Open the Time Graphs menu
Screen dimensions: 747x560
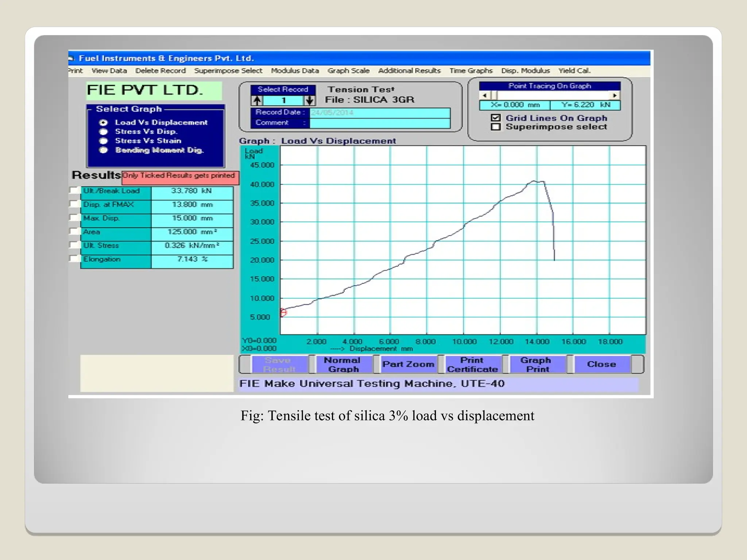471,71
